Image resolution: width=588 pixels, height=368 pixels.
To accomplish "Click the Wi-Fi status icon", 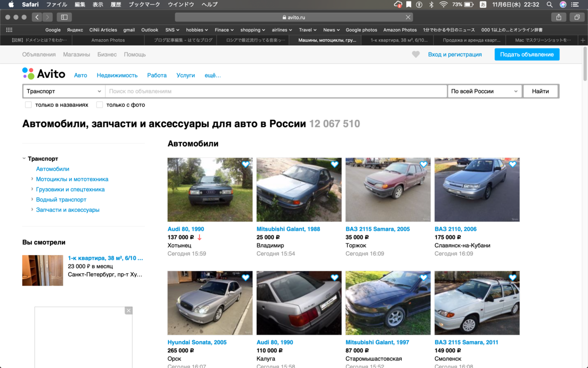I will tap(443, 4).
